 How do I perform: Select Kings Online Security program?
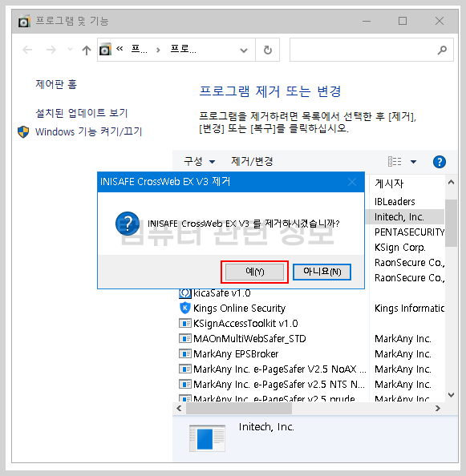pos(239,309)
